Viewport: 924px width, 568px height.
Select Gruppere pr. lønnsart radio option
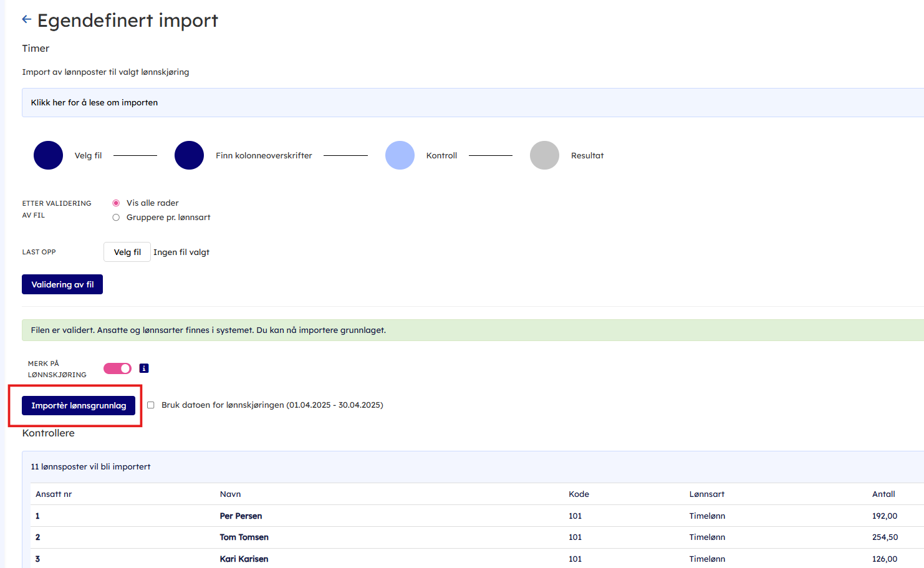116,218
